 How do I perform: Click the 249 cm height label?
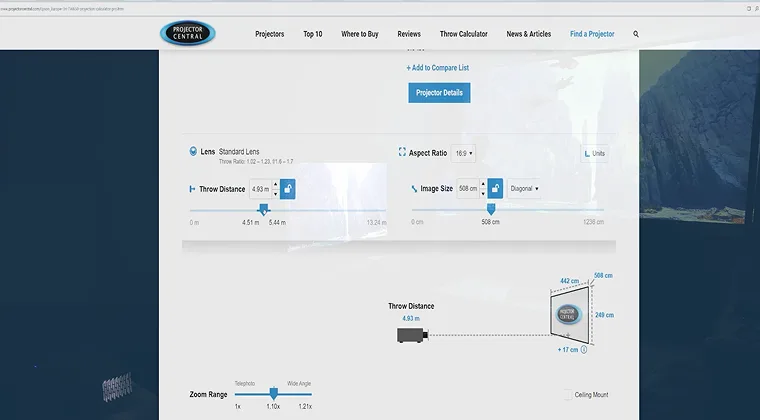pos(604,315)
